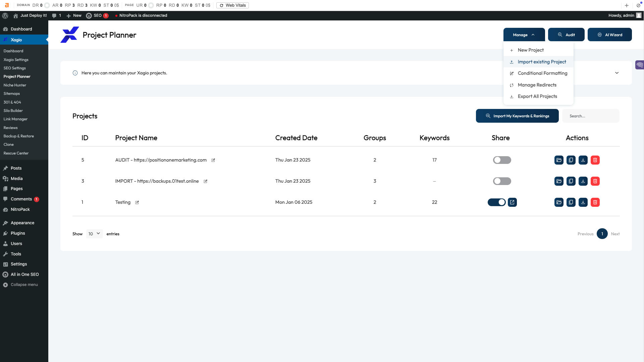The height and width of the screenshot is (362, 644).
Task: Open shared link icon for Testing project
Action: click(x=512, y=202)
